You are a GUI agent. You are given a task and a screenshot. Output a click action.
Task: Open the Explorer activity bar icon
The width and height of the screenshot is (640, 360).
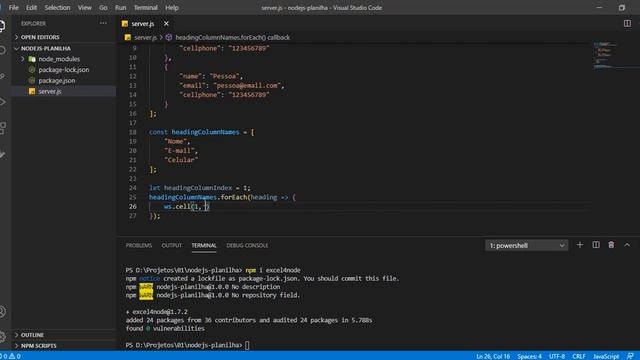pos(2,26)
